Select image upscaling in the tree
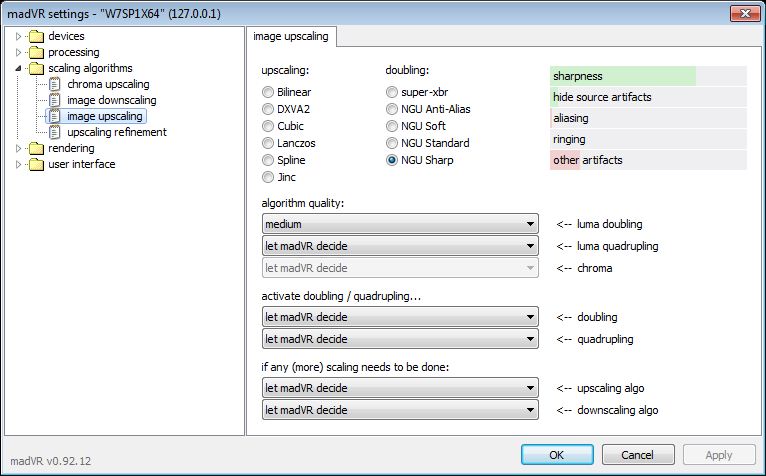 coord(104,116)
